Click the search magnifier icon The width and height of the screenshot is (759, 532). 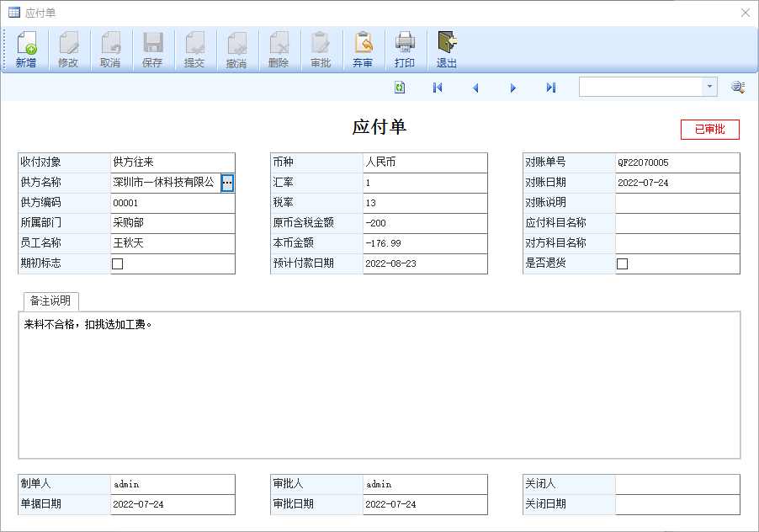tap(738, 88)
